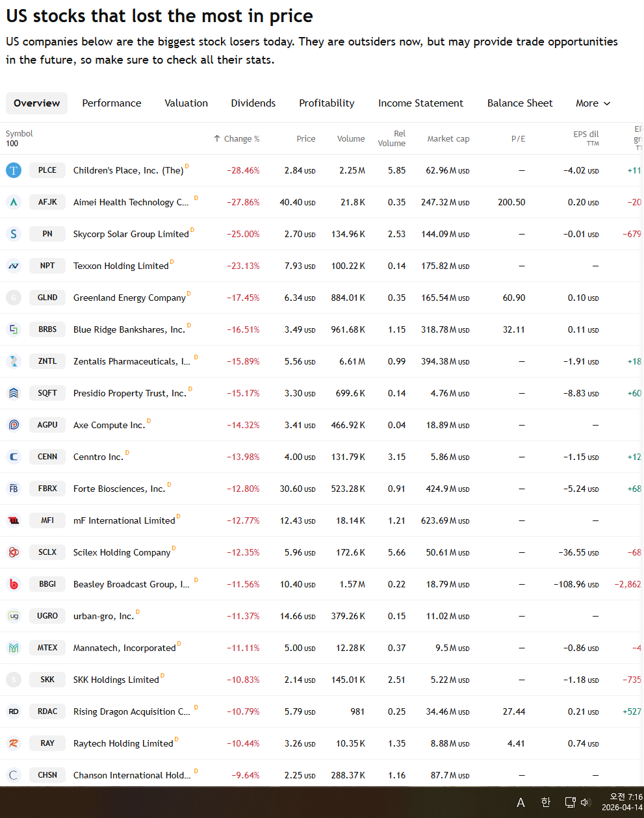Click the Beasley Broadcast BBGI logo icon
The height and width of the screenshot is (818, 644).
coord(14,584)
